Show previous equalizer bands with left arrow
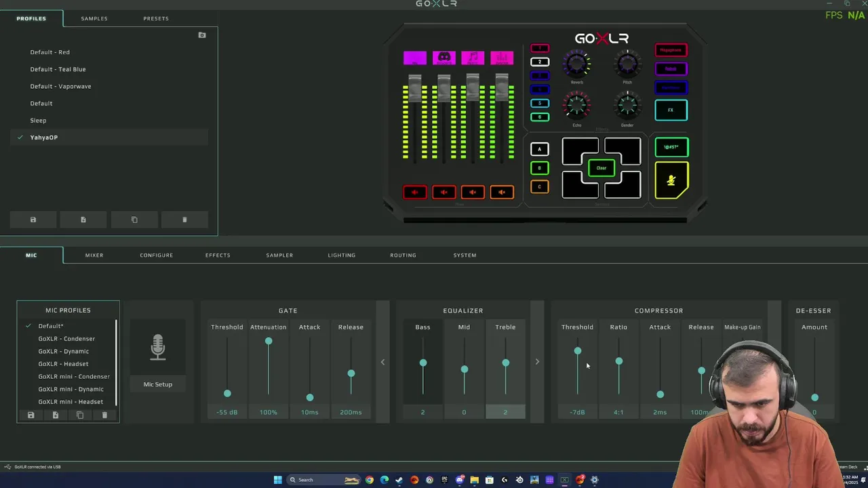This screenshot has height=488, width=868. [x=382, y=362]
